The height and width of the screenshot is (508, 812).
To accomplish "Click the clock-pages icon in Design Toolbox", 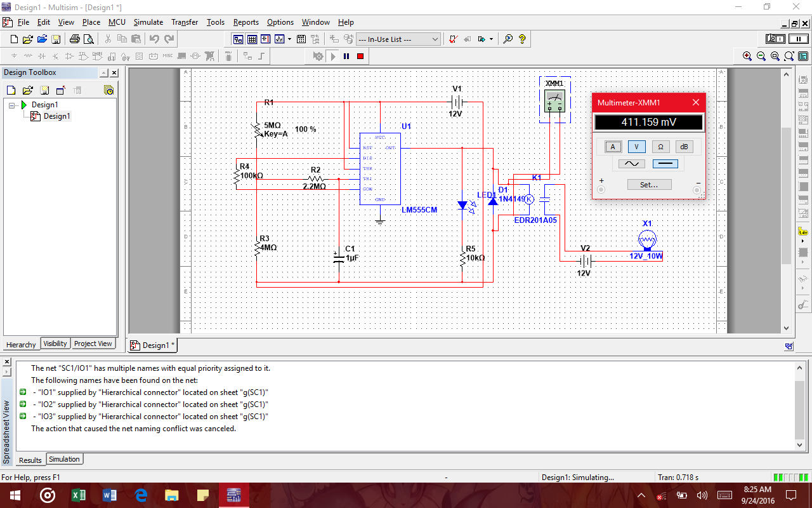I will [x=108, y=90].
